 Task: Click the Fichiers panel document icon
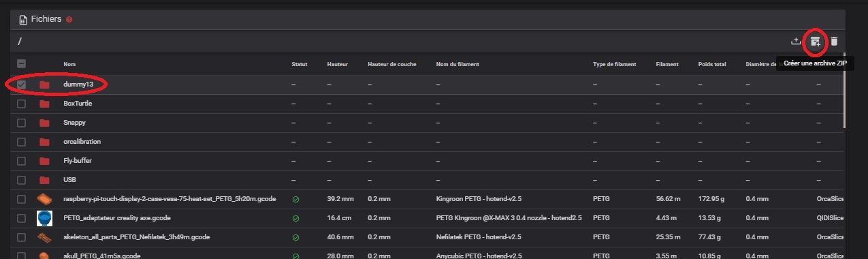22,20
